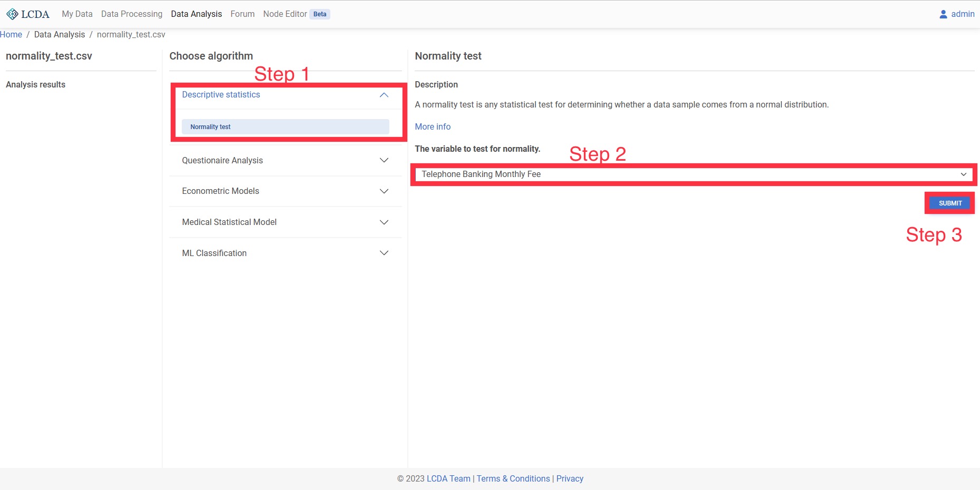Screen dimensions: 980x490
Task: Open the Node Editor Beta
Action: pyautogui.click(x=285, y=14)
